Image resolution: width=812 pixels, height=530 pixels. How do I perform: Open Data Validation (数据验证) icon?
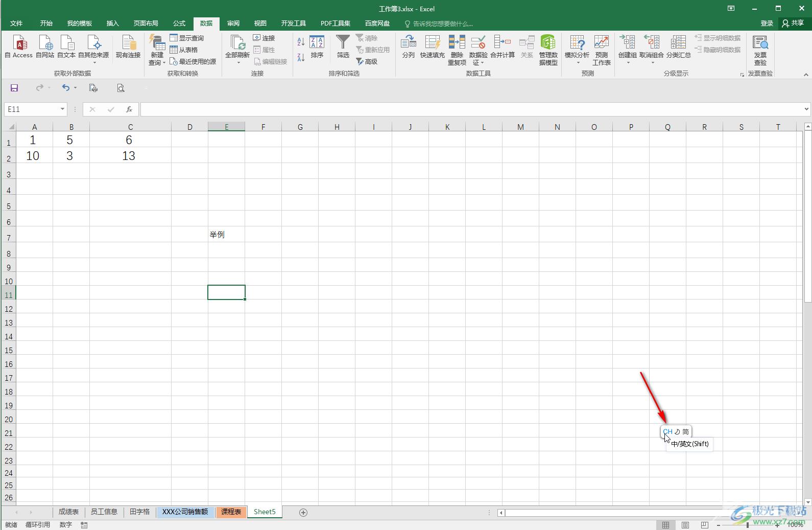pos(478,43)
